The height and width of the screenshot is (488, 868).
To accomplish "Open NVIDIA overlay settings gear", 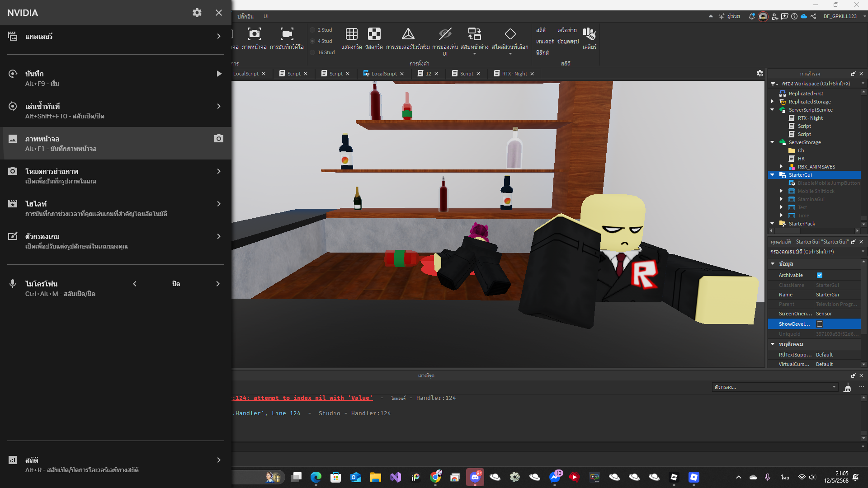I will [x=197, y=13].
